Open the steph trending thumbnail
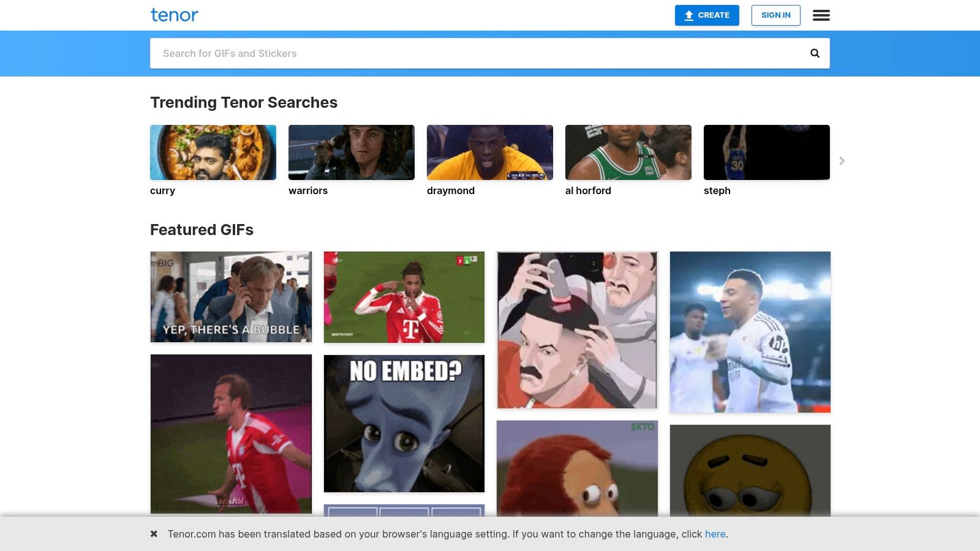Image resolution: width=980 pixels, height=551 pixels. pyautogui.click(x=767, y=152)
